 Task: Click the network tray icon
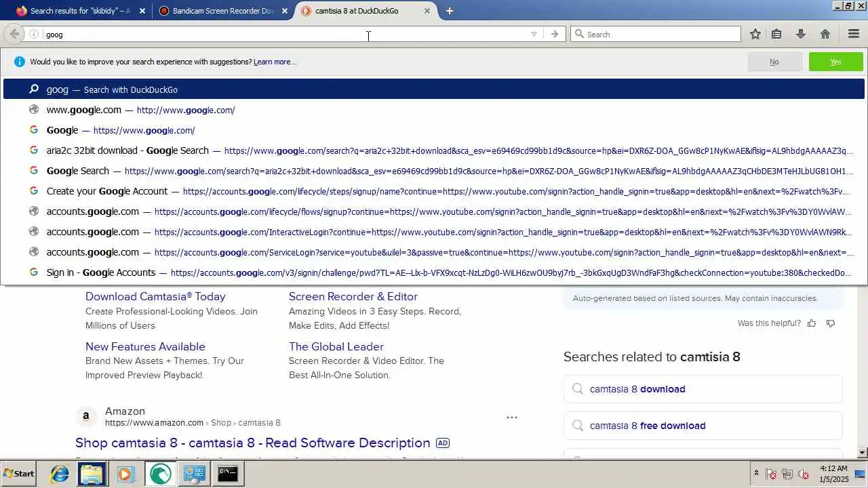coord(787,474)
